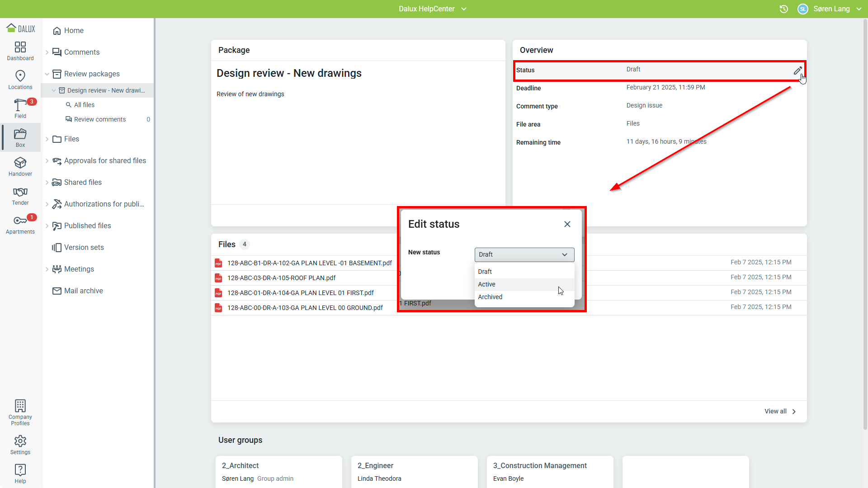Expand the Files tree node
The image size is (868, 488).
(x=47, y=139)
